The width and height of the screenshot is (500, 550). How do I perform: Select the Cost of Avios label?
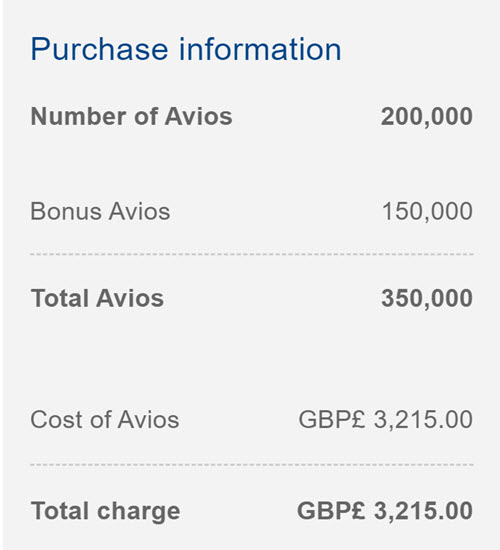click(x=105, y=420)
